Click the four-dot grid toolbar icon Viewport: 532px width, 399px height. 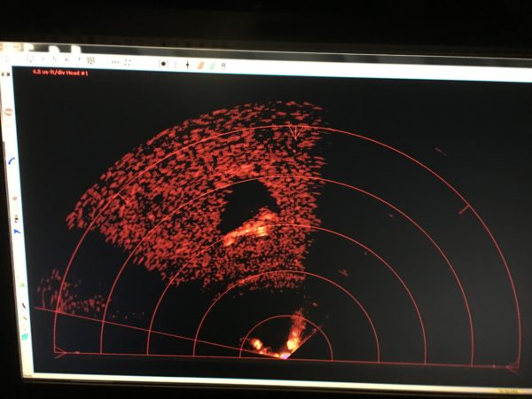coord(128,62)
